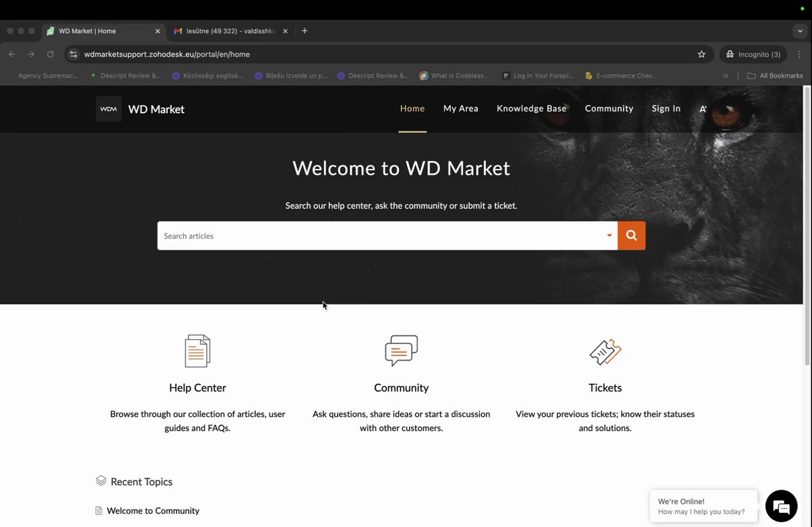812x527 pixels.
Task: Click the We're Online chat prompt
Action: (x=704, y=506)
